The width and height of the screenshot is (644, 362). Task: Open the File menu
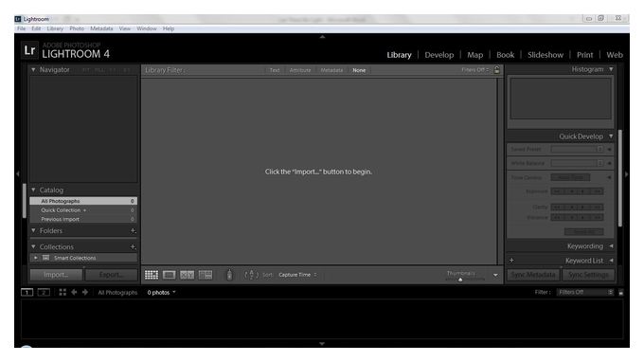tap(22, 28)
